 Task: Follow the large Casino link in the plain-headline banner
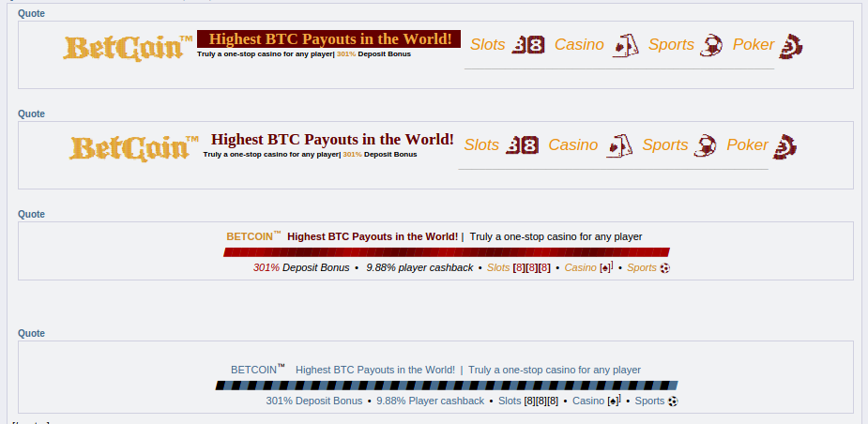[x=573, y=144]
